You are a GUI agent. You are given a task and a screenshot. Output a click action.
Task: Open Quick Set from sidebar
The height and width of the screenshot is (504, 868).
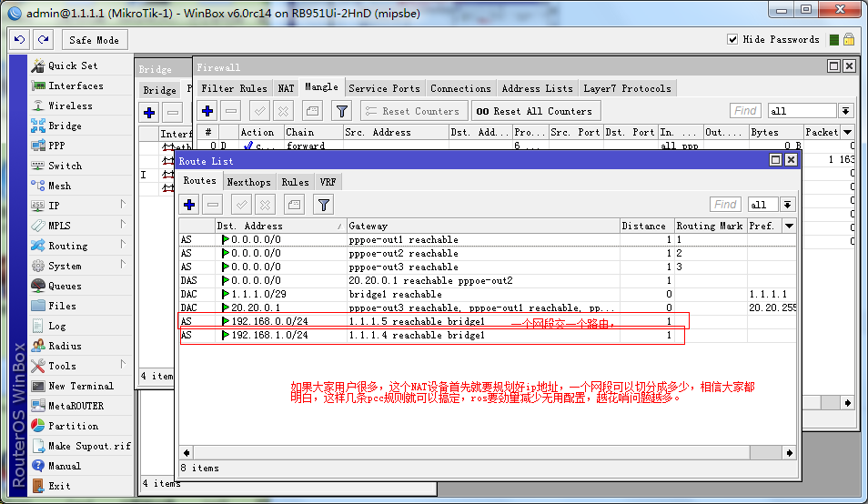point(73,66)
